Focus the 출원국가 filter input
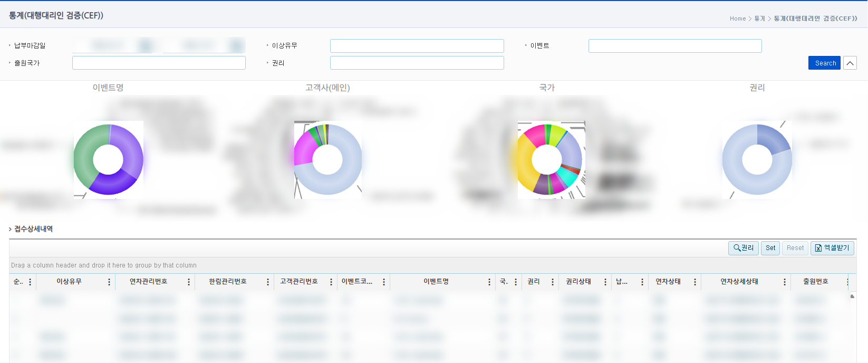This screenshot has height=363, width=868. pos(159,63)
